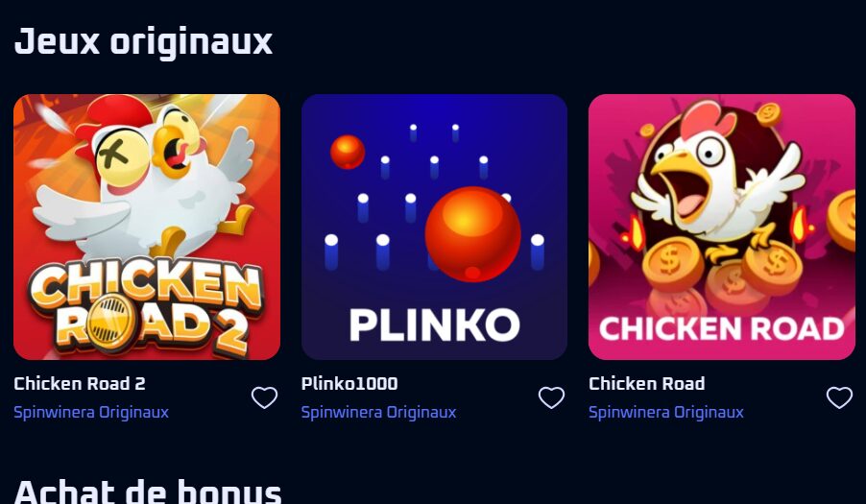This screenshot has height=504, width=866.
Task: Open the Plinko1000 title link
Action: coord(349,384)
